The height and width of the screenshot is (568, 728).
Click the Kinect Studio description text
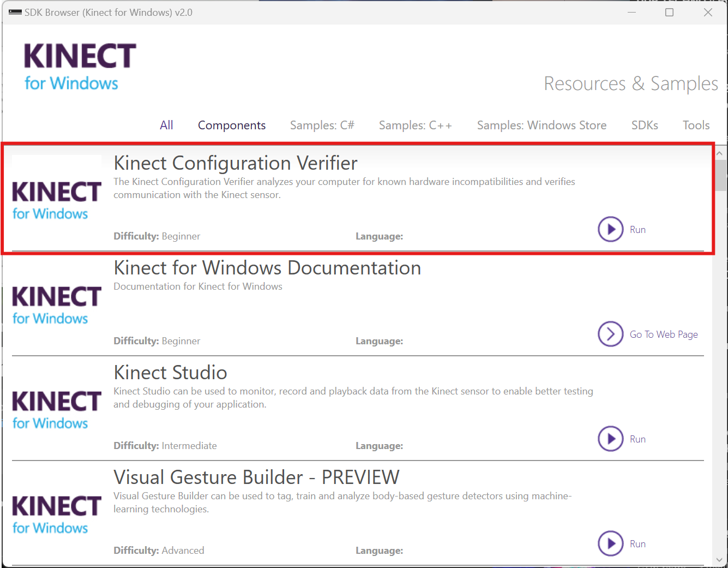point(353,398)
